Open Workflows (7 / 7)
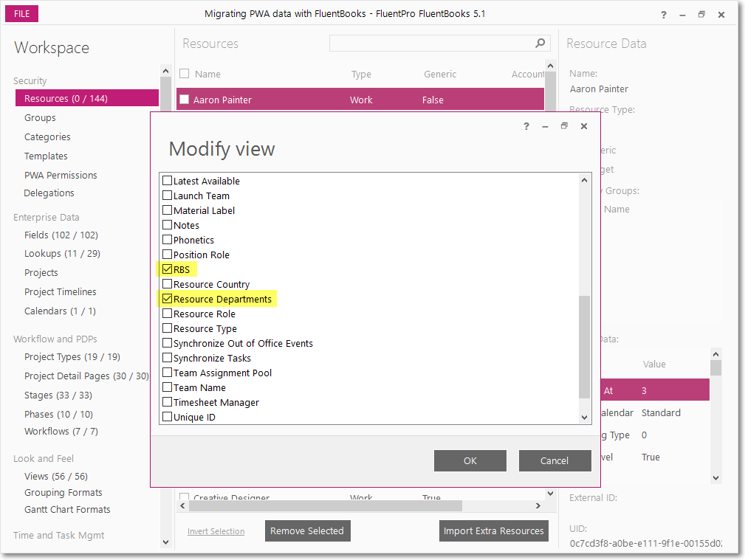The width and height of the screenshot is (745, 560). (x=61, y=432)
